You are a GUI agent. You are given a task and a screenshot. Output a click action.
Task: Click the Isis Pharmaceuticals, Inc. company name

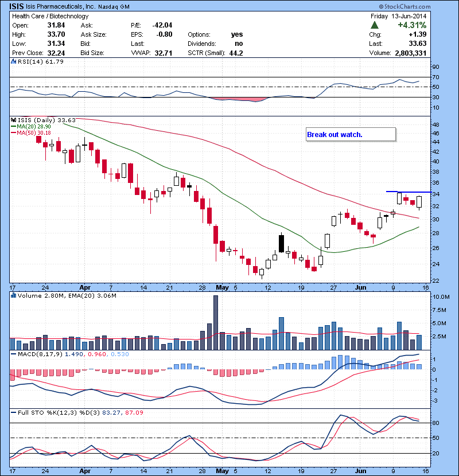click(61, 6)
